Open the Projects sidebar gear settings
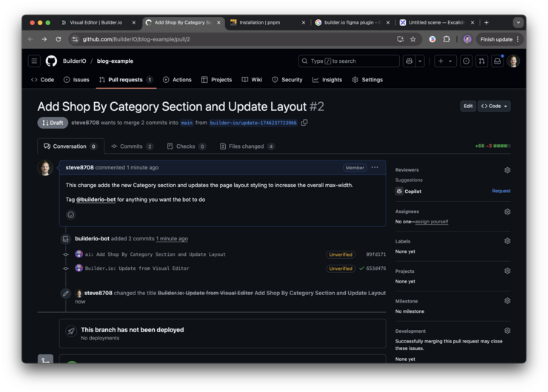This screenshot has height=392, width=548. pyautogui.click(x=507, y=271)
